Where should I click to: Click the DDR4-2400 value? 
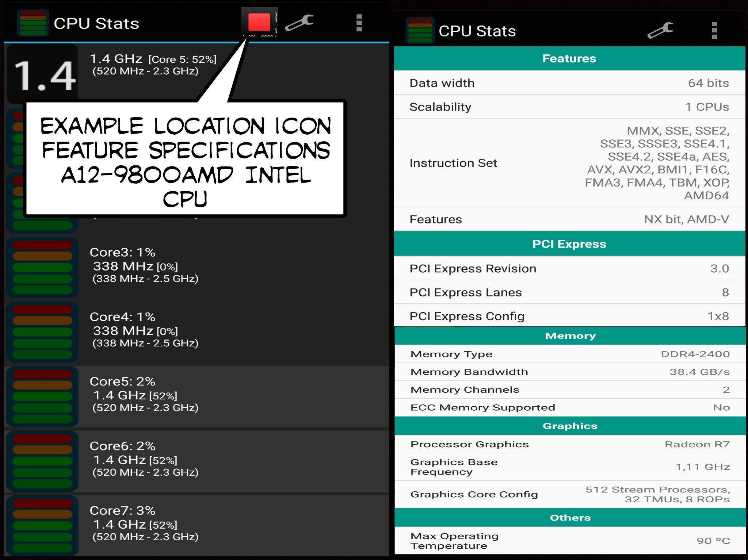tap(695, 354)
